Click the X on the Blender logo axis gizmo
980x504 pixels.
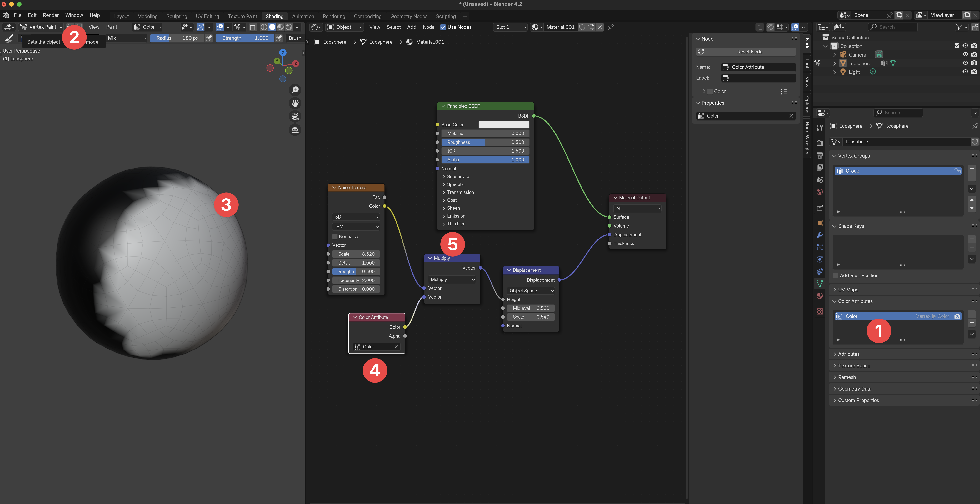point(296,63)
